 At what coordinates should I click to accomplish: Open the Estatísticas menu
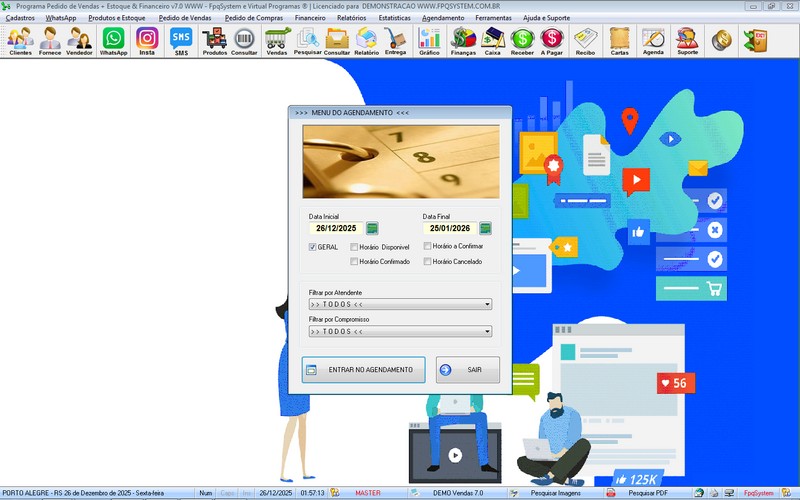[x=394, y=18]
